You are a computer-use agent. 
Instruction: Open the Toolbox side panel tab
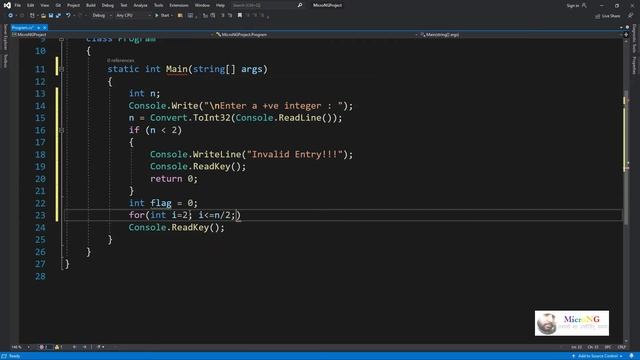[x=5, y=61]
